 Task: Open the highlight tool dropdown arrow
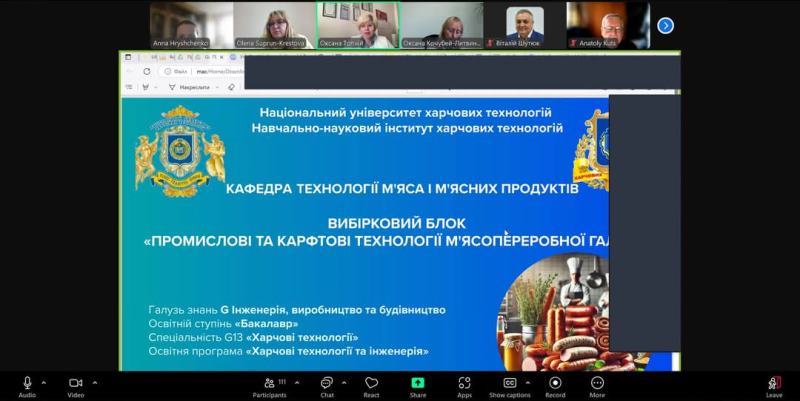point(155,88)
